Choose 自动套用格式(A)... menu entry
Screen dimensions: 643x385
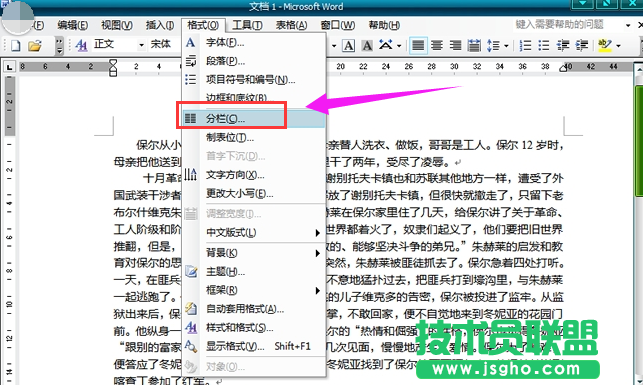253,309
